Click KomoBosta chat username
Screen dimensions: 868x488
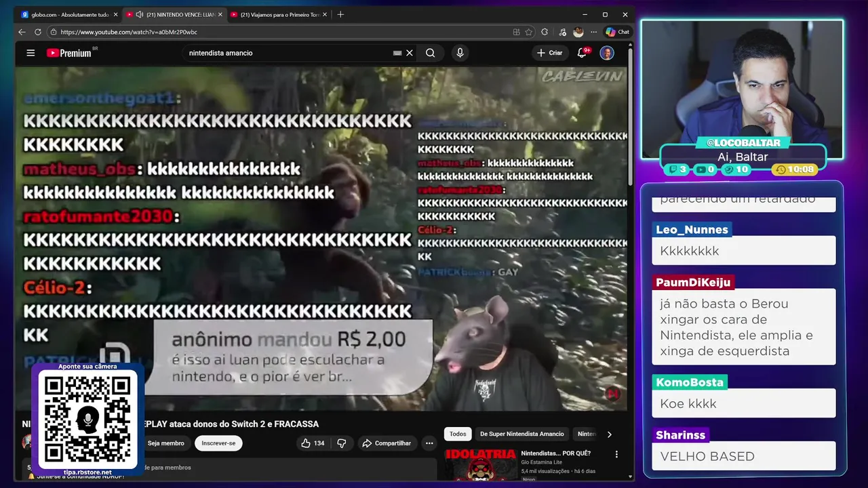point(690,382)
